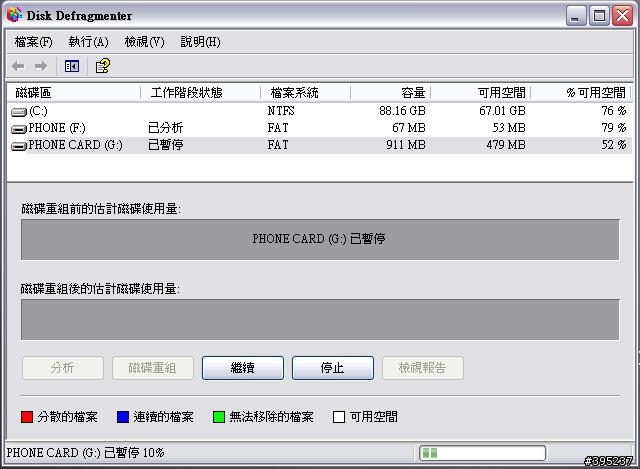Click the 911 MB capacity cell
640x469 pixels.
406,145
